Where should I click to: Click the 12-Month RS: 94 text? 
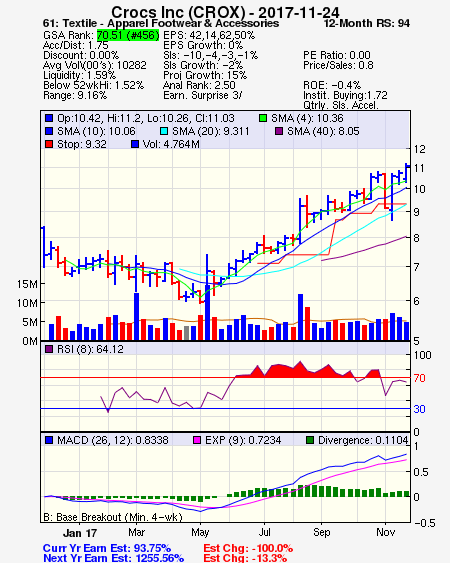click(366, 23)
